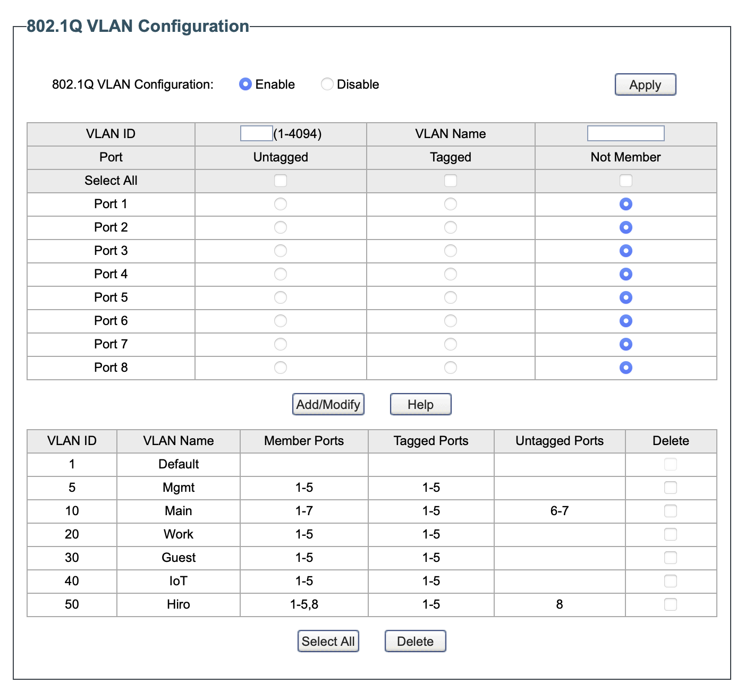Image resolution: width=745 pixels, height=700 pixels.
Task: Click the Apply button
Action: tap(645, 85)
